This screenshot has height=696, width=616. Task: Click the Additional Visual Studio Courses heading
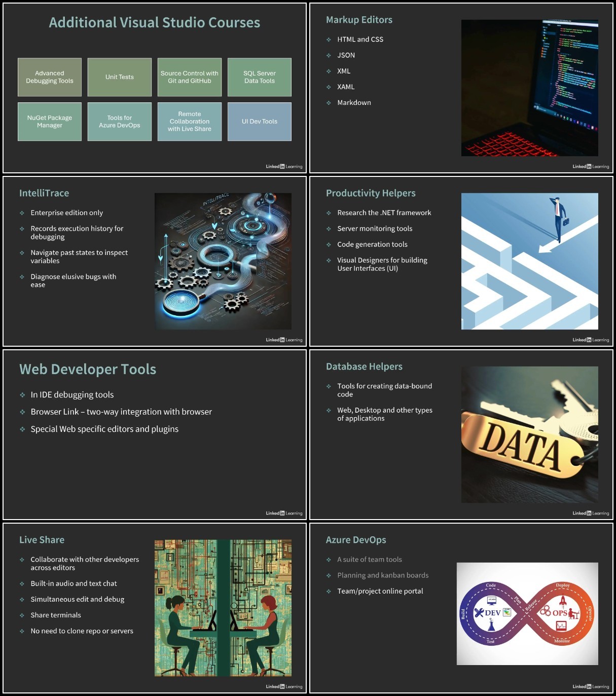[x=155, y=23]
